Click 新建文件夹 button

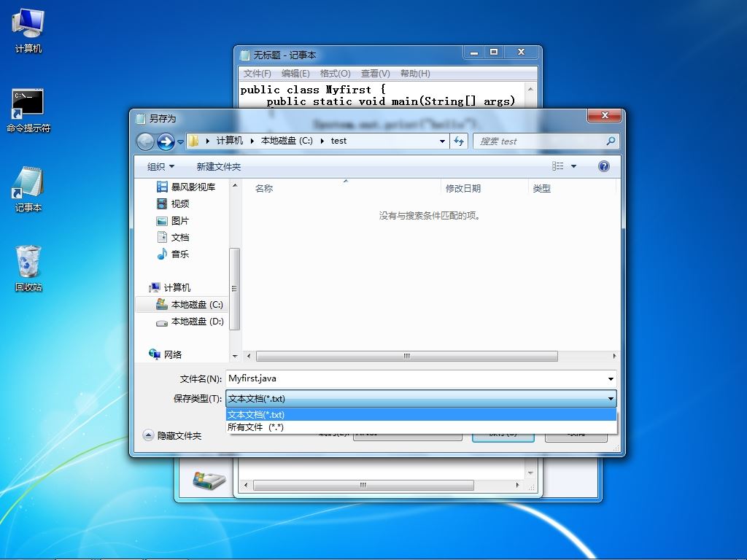coord(219,167)
